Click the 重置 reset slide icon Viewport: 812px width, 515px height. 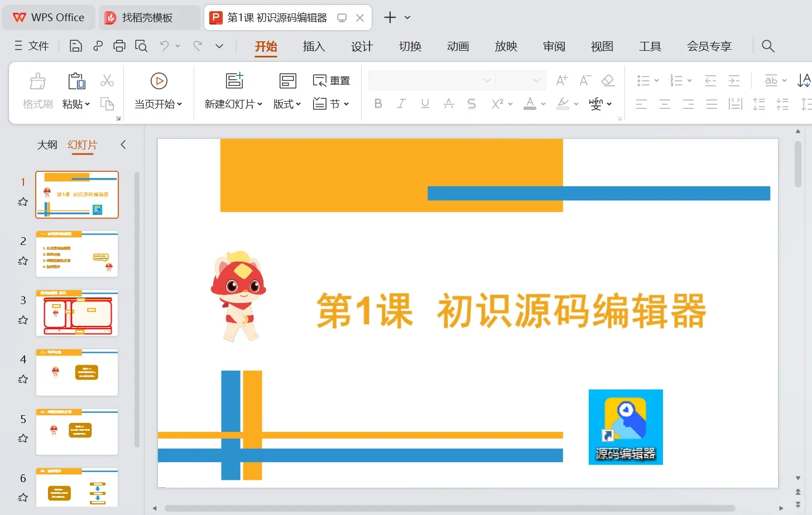[331, 80]
